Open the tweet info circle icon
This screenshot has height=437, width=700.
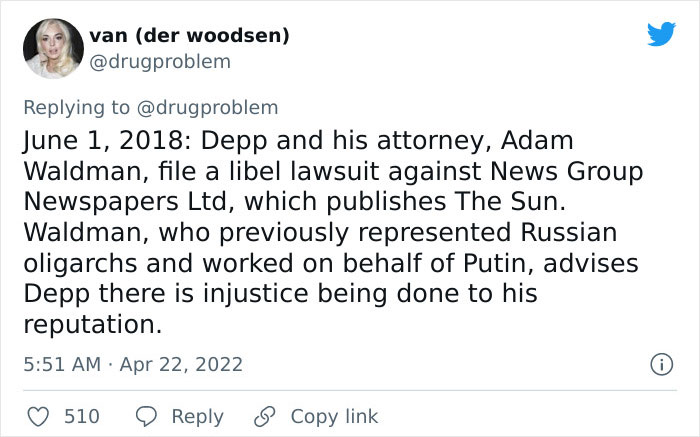(661, 364)
